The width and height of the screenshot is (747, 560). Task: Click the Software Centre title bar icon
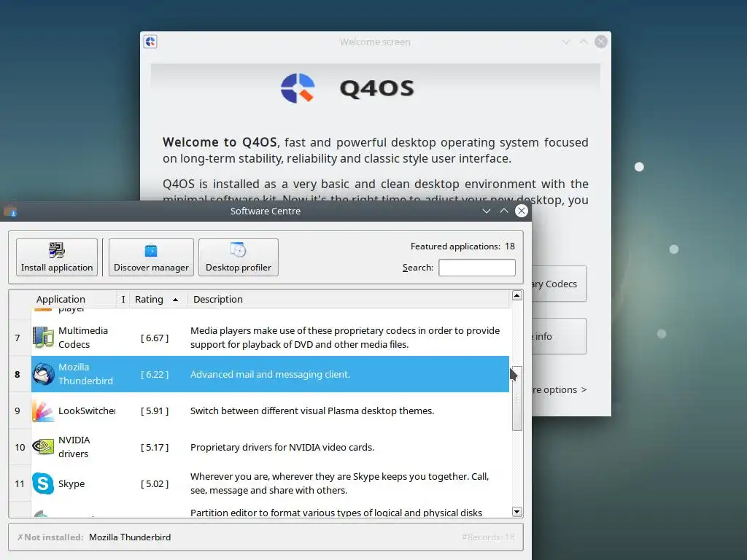point(10,211)
